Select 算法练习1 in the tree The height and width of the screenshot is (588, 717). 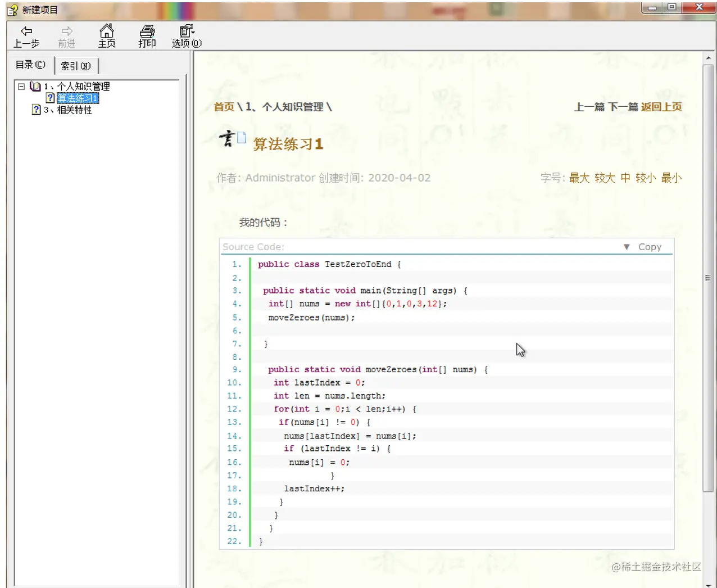tap(78, 98)
